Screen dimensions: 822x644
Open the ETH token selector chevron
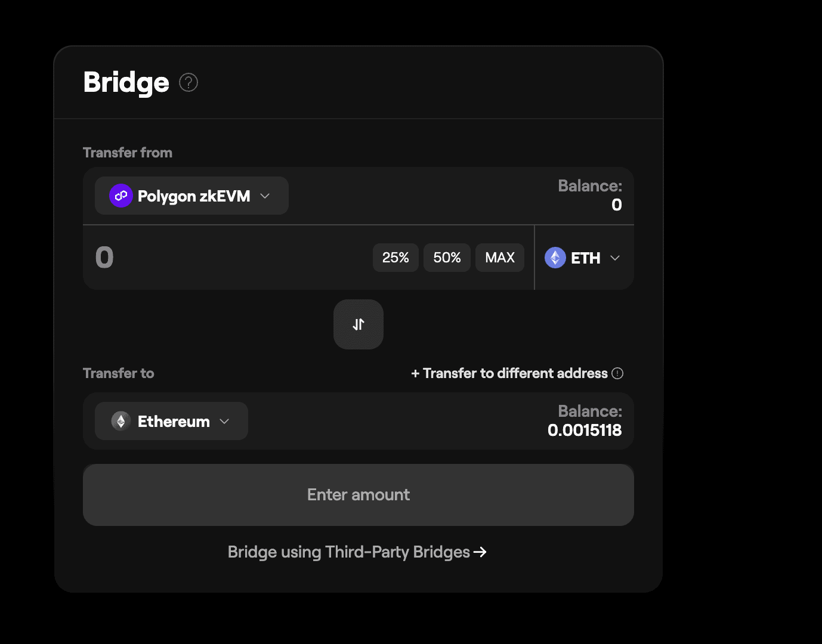click(615, 258)
